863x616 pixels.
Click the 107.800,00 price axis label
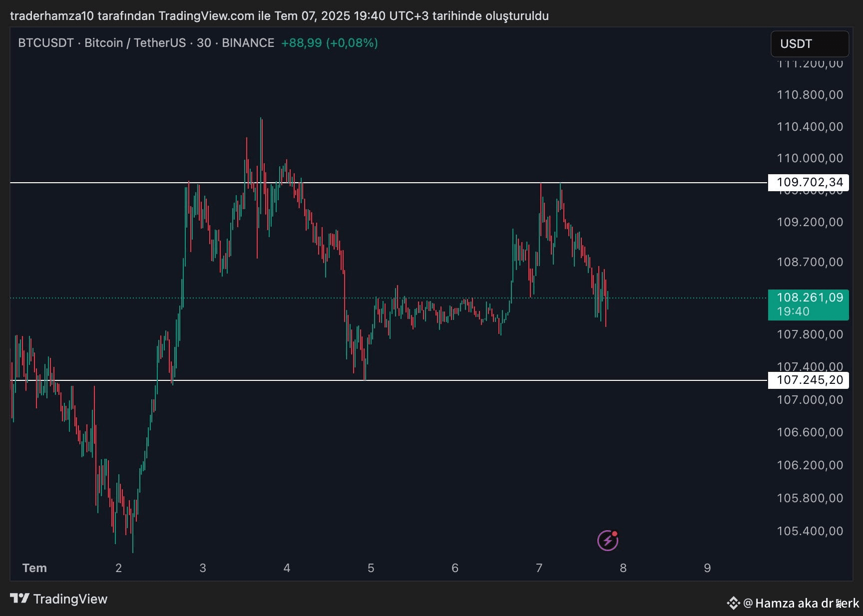pyautogui.click(x=810, y=334)
